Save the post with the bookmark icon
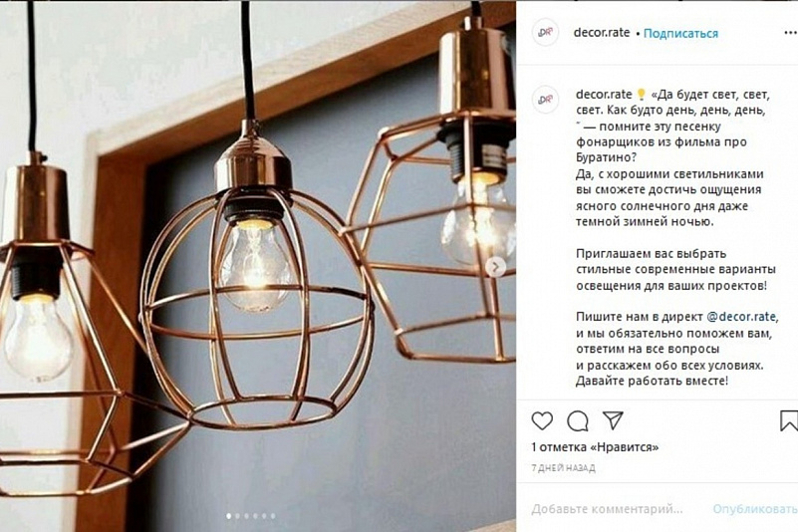 pyautogui.click(x=789, y=421)
